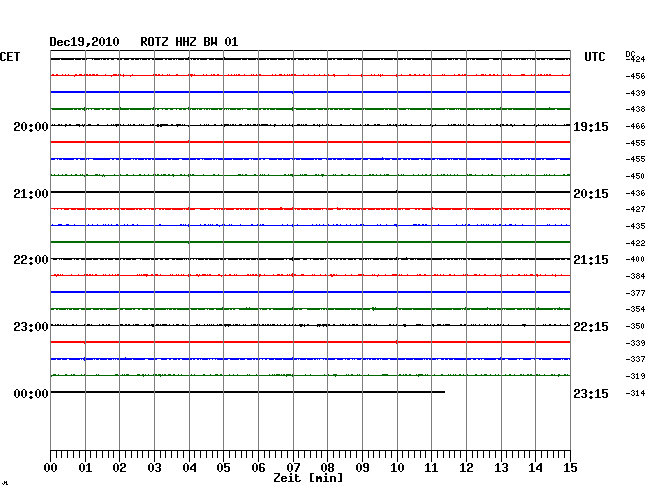Click the DC offset value -339

(635, 343)
